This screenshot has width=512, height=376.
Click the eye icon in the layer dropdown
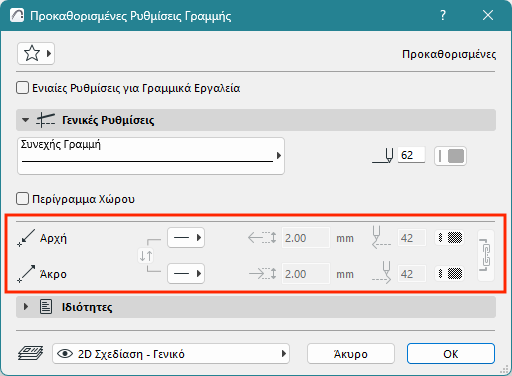[x=65, y=354]
